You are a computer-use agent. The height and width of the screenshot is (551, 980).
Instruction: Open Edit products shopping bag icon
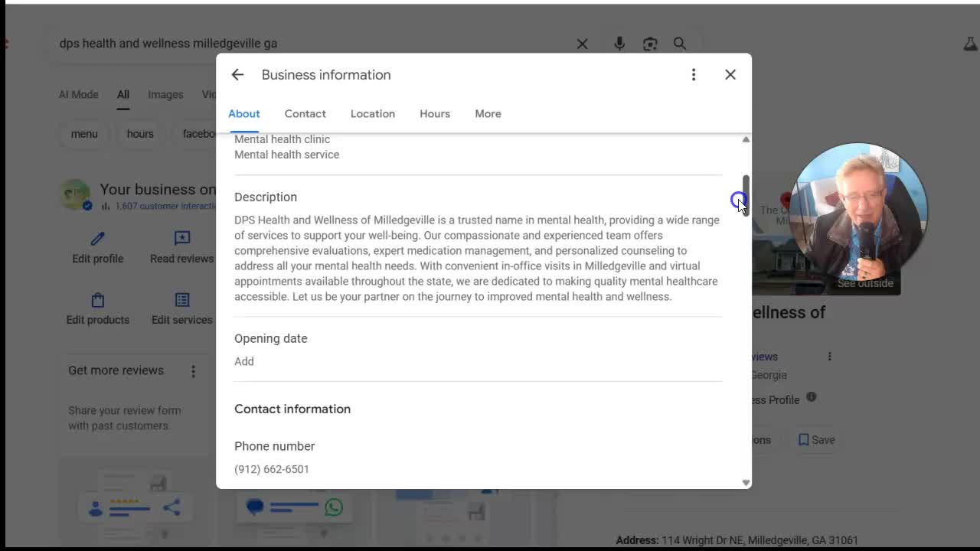(x=97, y=301)
